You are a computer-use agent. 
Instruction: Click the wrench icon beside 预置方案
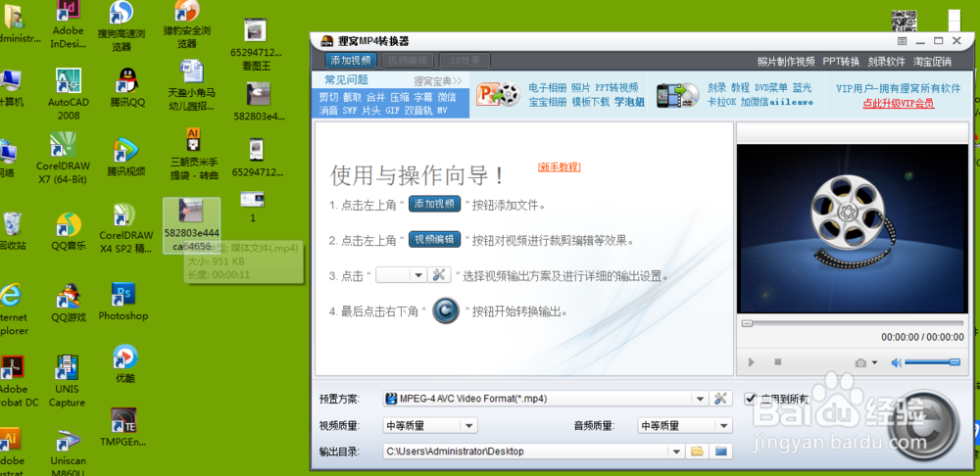[720, 398]
